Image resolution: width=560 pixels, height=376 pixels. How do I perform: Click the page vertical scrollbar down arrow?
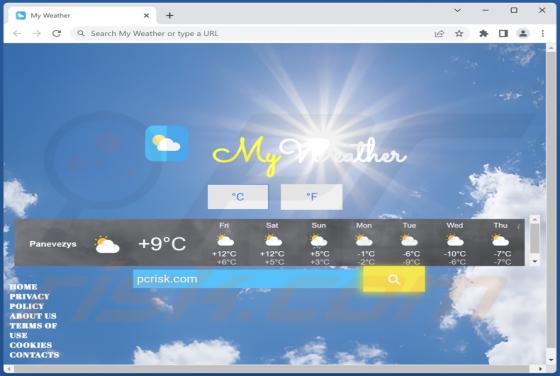[551, 360]
